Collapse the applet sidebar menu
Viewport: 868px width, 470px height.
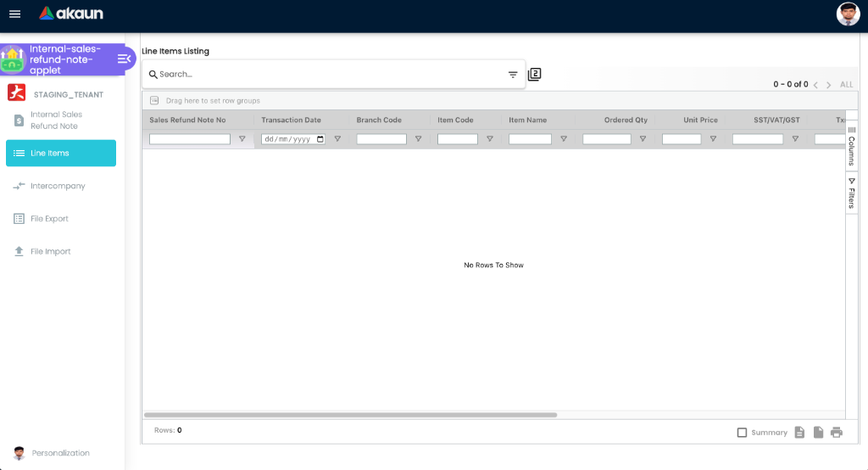coord(124,59)
